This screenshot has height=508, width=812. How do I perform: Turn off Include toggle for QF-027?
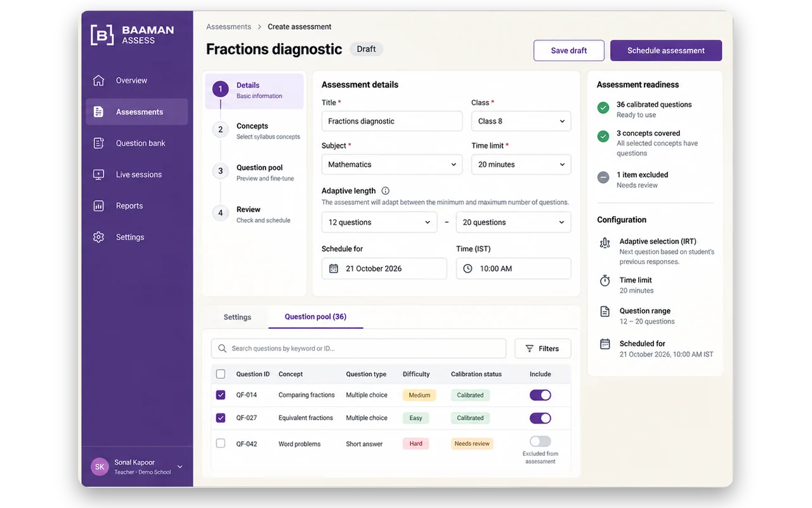[x=540, y=418]
